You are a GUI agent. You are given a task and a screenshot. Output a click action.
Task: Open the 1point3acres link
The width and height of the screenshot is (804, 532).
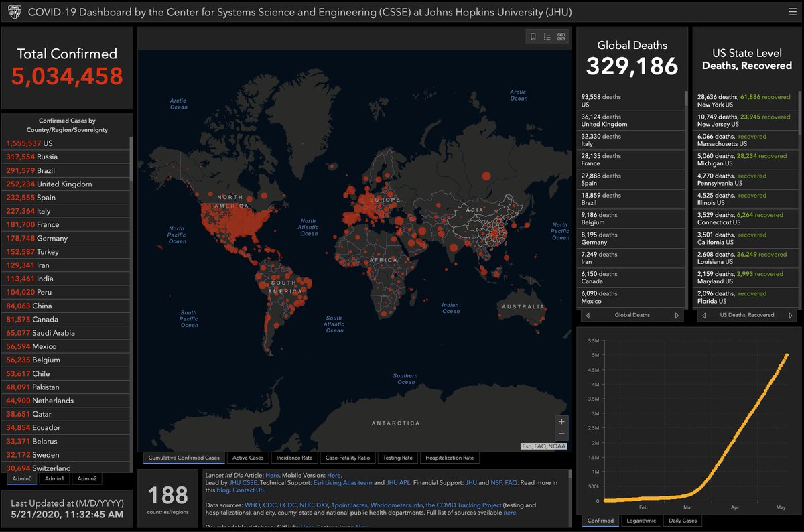(x=349, y=505)
